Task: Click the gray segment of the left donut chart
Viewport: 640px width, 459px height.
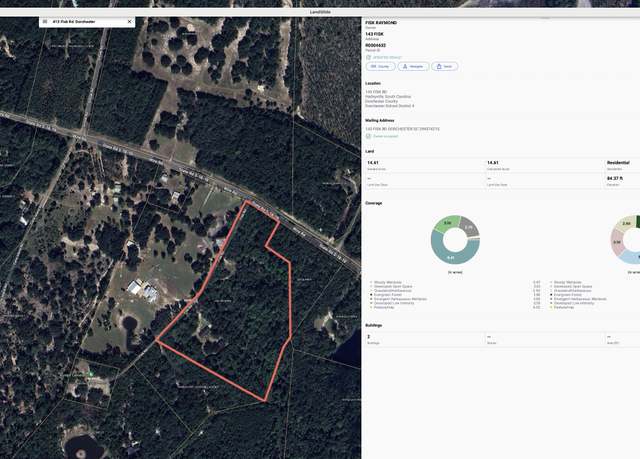Action: (x=469, y=226)
